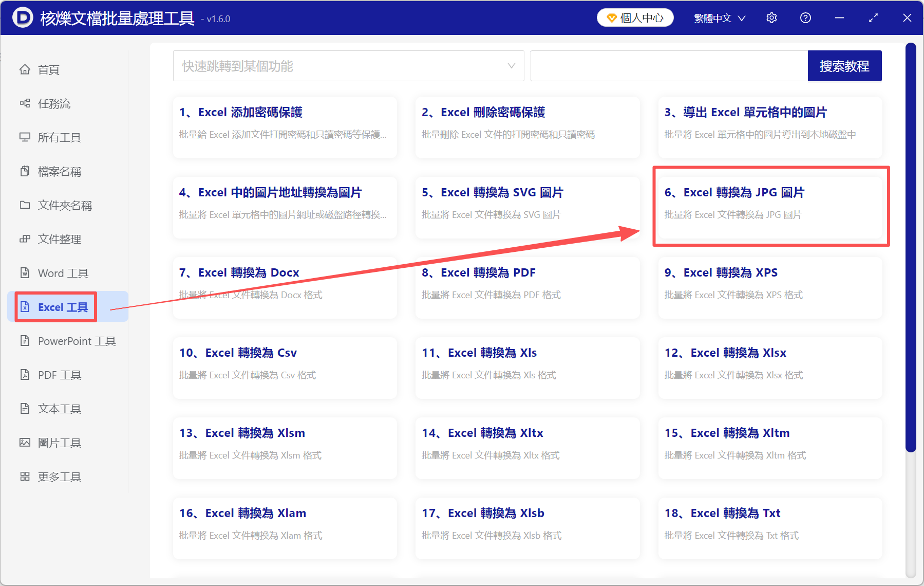Select the 文件夾名稱 tool
Viewport: 924px width, 586px height.
[x=64, y=205]
